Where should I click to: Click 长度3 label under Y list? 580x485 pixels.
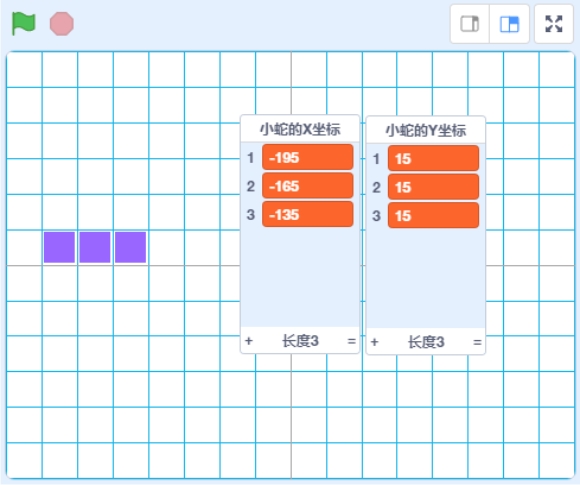tap(426, 342)
